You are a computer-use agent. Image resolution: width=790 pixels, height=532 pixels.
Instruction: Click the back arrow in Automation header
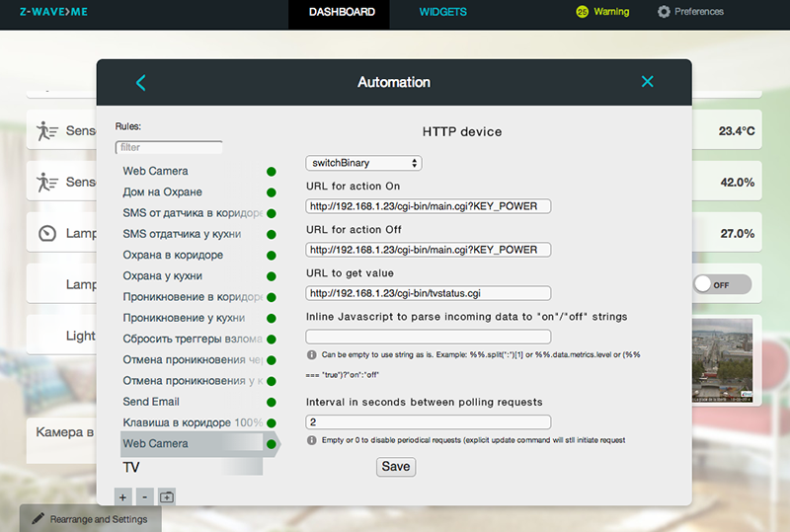pos(141,83)
